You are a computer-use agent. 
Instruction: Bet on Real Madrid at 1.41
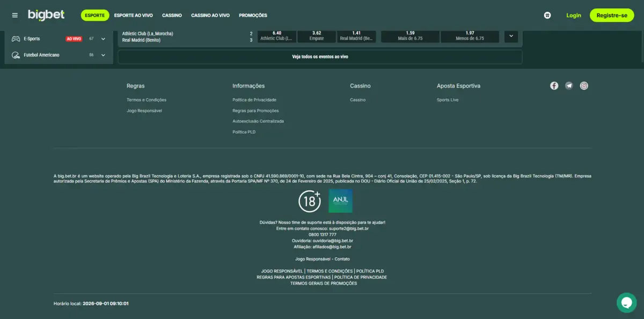[356, 36]
